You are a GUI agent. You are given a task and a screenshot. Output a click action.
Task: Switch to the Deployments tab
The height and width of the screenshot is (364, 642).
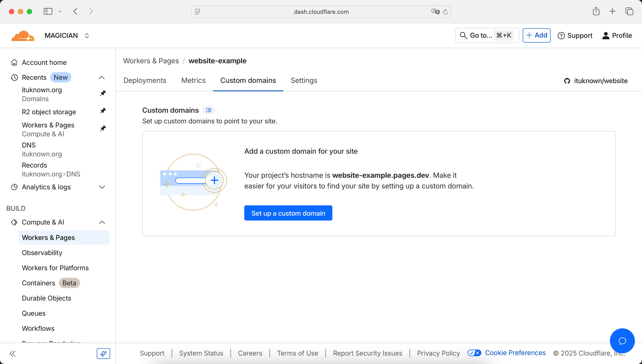coord(145,80)
